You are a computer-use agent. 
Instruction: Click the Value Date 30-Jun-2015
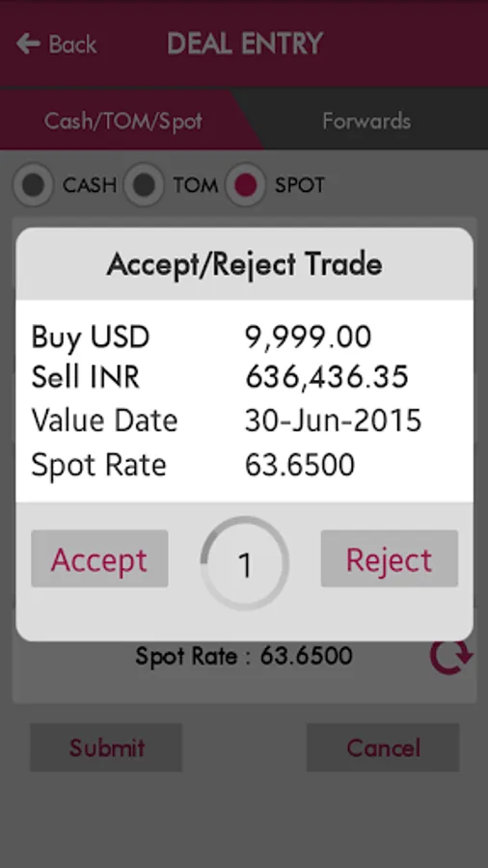point(333,420)
